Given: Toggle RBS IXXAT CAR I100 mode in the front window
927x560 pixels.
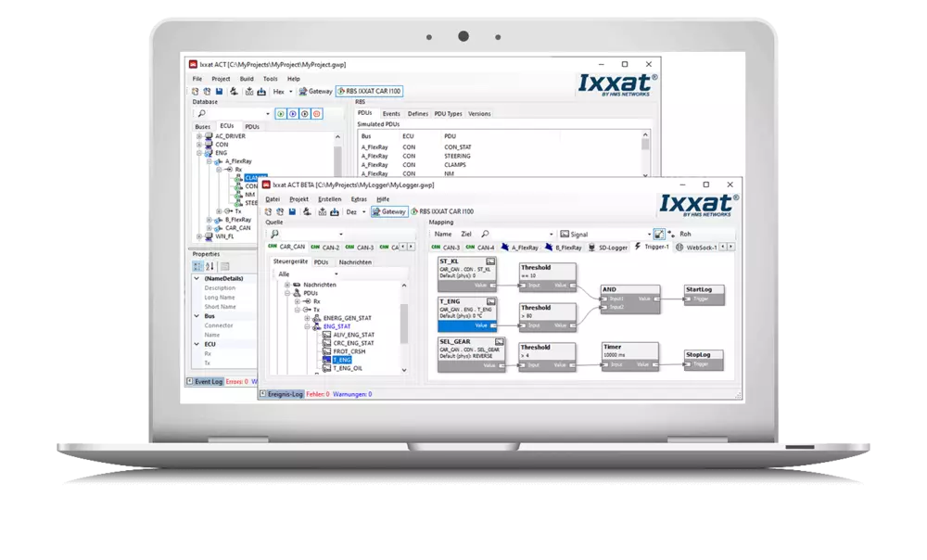Looking at the screenshot, I should click(443, 211).
